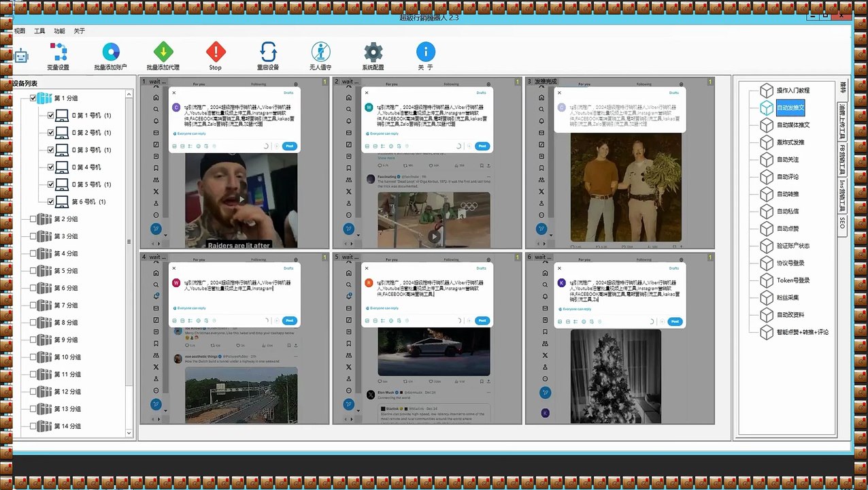Open 系统配置 system configuration gear icon
Image resolution: width=868 pixels, height=490 pixels.
[373, 52]
